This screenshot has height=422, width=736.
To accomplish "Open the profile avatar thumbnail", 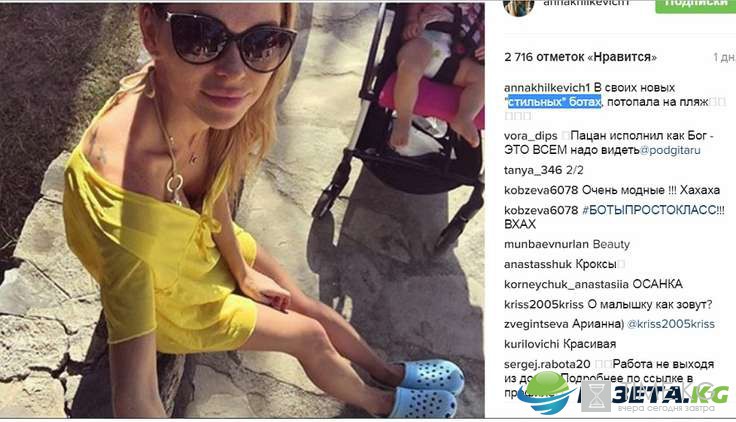I will pos(518,8).
